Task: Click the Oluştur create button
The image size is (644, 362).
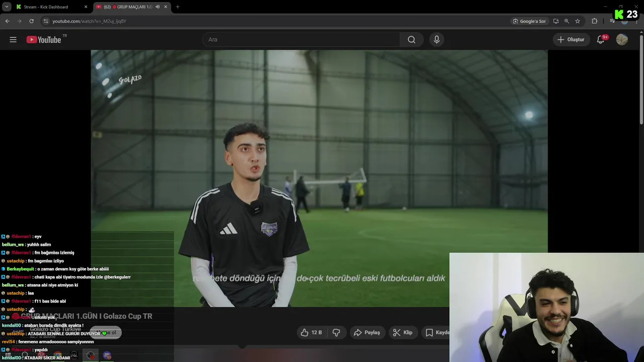Action: point(572,40)
